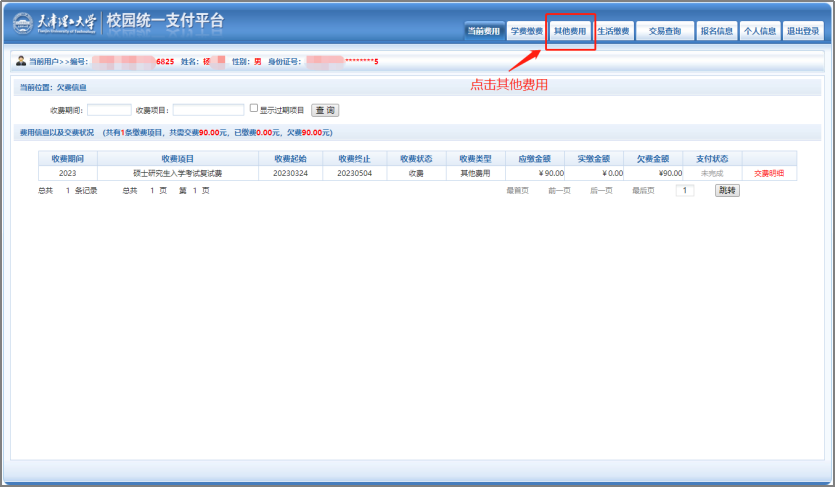
Task: Click the page number input box
Action: point(685,190)
